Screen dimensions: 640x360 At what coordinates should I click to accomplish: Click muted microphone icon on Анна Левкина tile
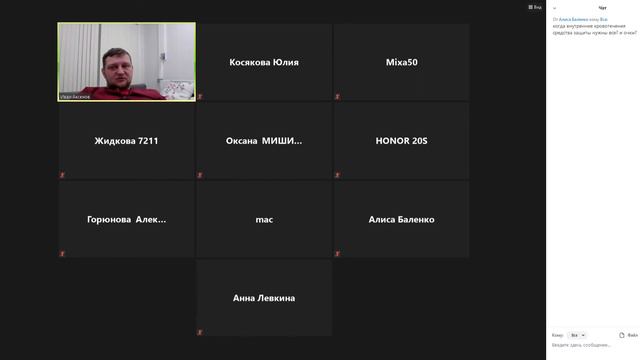[x=200, y=333]
